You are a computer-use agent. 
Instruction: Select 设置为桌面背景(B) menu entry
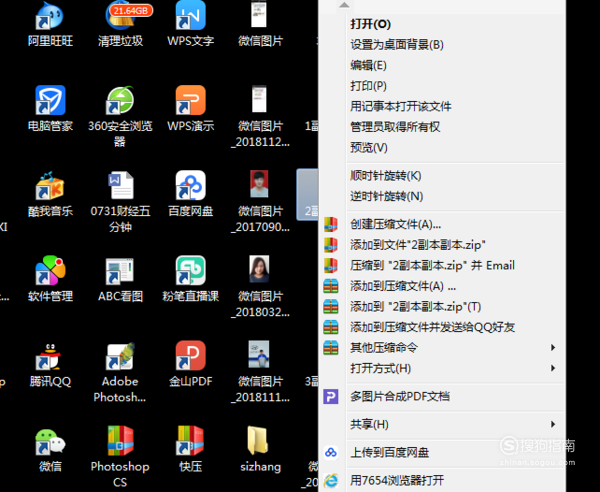[442, 45]
